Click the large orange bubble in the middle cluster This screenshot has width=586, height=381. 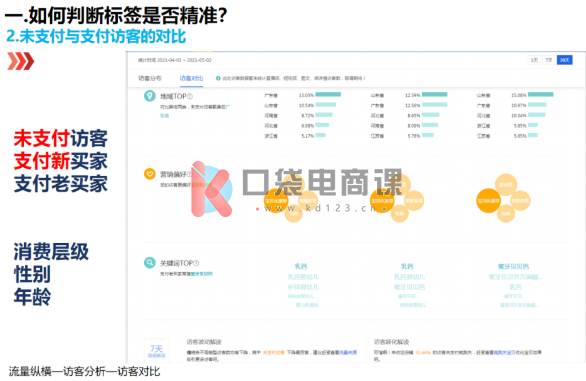pyautogui.click(x=382, y=201)
